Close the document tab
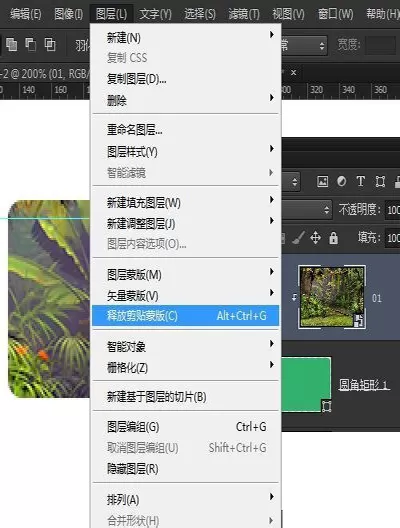Image resolution: width=400 pixels, height=528 pixels. tap(294, 72)
